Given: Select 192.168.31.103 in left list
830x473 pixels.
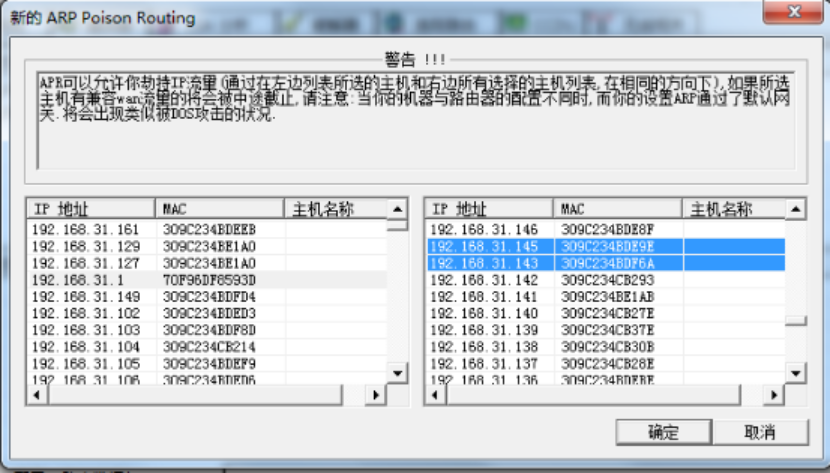Looking at the screenshot, I should pyautogui.click(x=207, y=330).
